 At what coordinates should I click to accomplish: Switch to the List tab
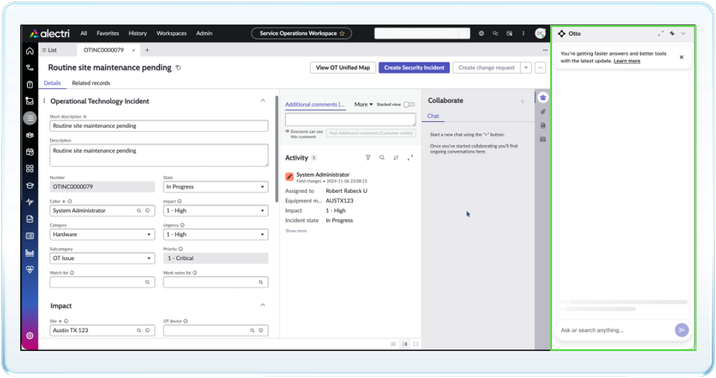click(50, 50)
